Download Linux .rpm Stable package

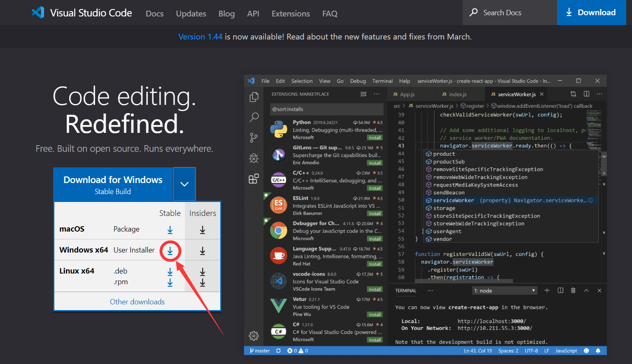(x=170, y=283)
